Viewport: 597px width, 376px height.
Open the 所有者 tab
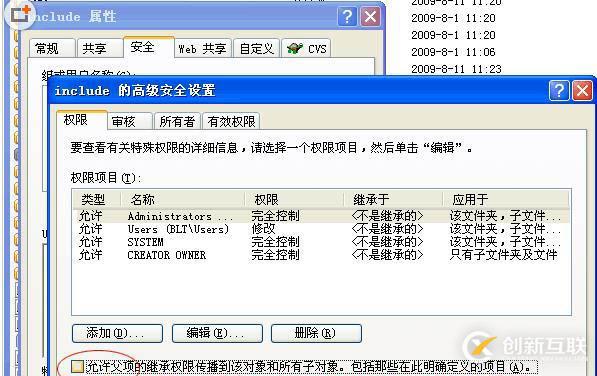(x=177, y=121)
